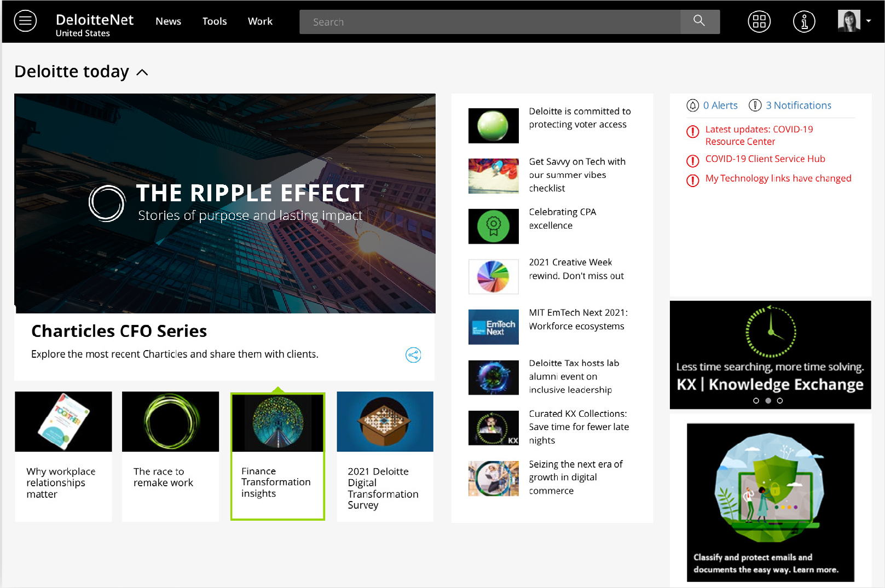This screenshot has width=885, height=588.
Task: Open Deloitte Tax hosts lab alumni event article
Action: click(x=574, y=376)
